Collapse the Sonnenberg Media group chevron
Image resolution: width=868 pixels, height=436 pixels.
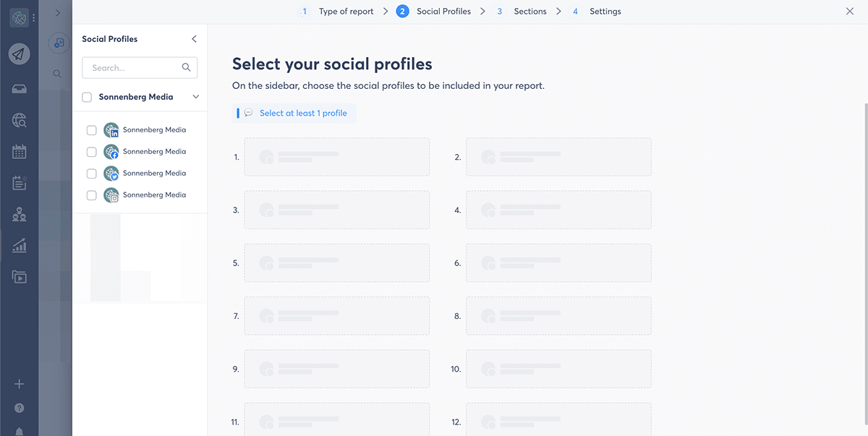(196, 97)
